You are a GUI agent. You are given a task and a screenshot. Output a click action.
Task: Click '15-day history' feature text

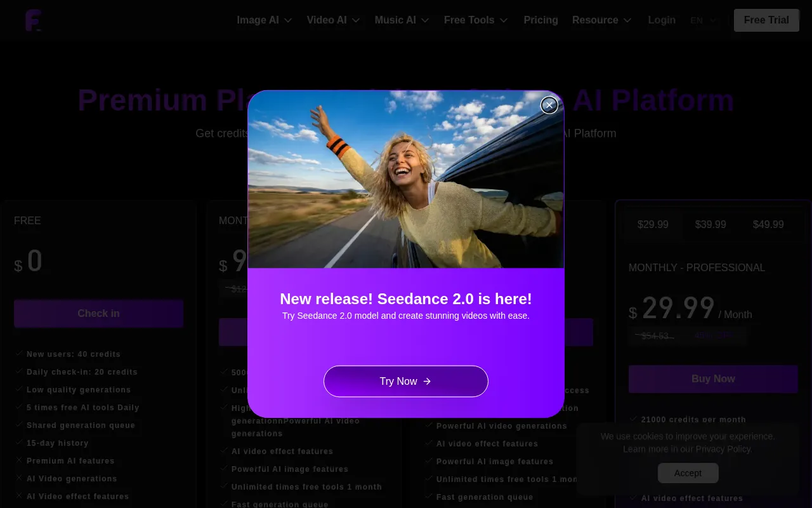58,443
